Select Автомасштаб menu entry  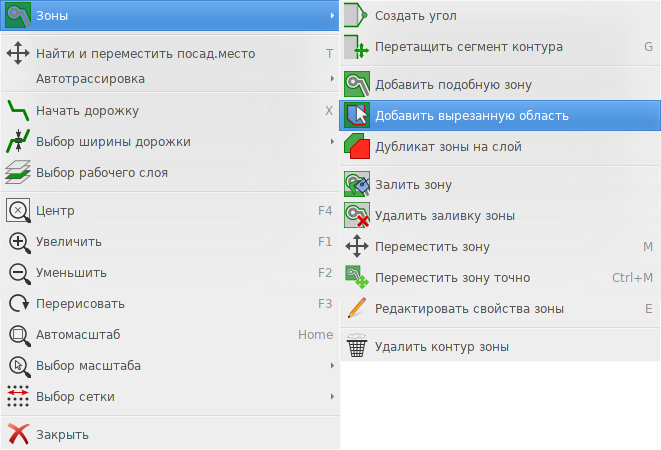170,335
